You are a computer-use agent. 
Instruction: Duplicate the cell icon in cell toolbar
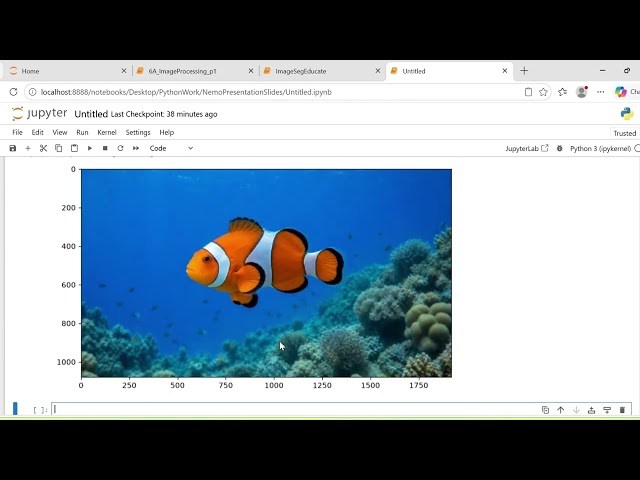coord(545,410)
